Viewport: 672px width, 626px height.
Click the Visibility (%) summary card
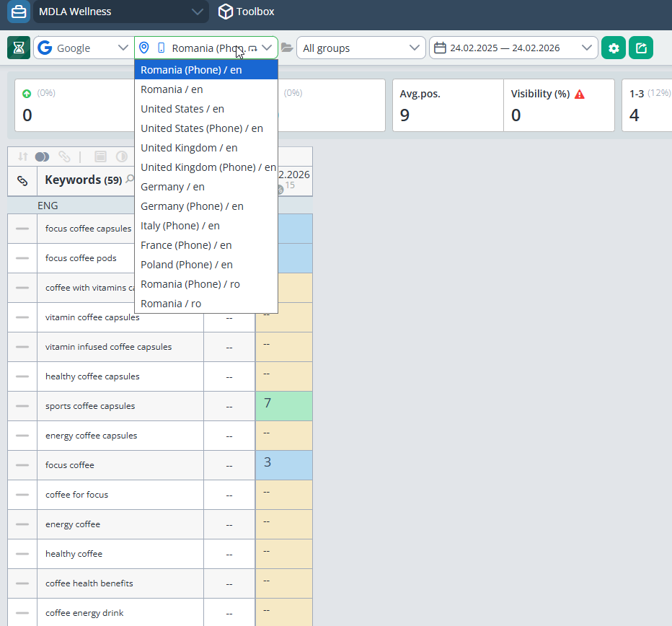(x=559, y=105)
